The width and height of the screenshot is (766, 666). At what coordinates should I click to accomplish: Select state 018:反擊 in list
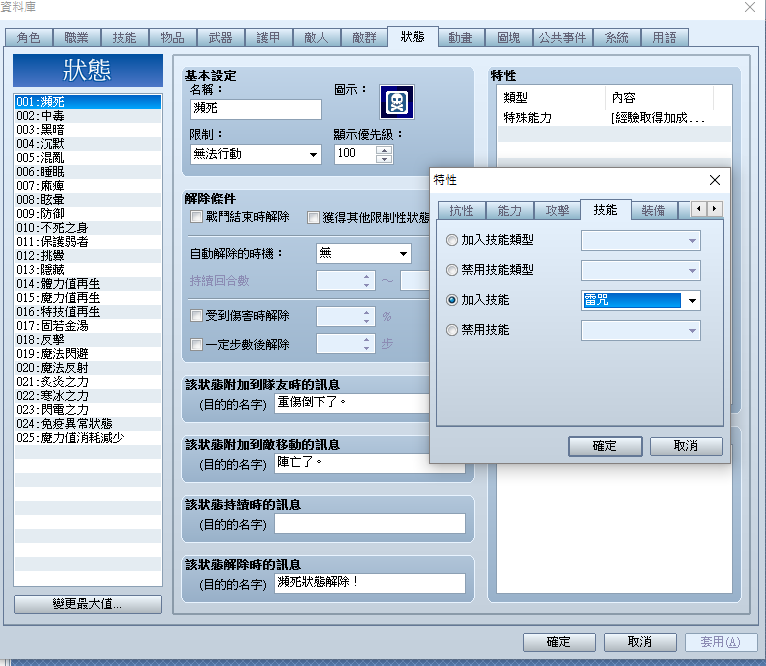[88, 340]
